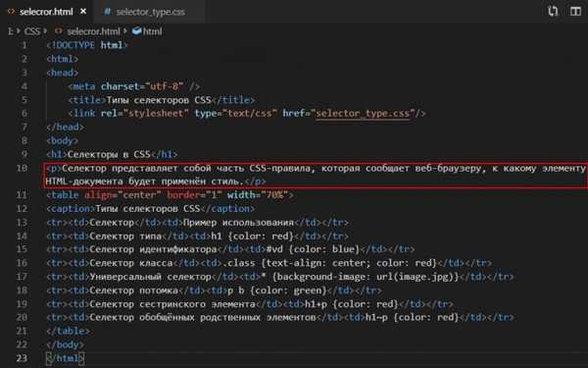Click the DOCTYPE html declaration text
Screen dimensions: 588x368
86,45
